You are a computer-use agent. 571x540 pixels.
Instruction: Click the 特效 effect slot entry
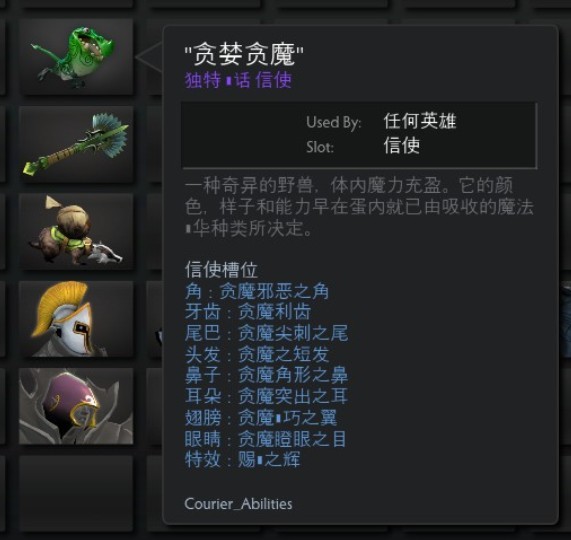coord(243,459)
